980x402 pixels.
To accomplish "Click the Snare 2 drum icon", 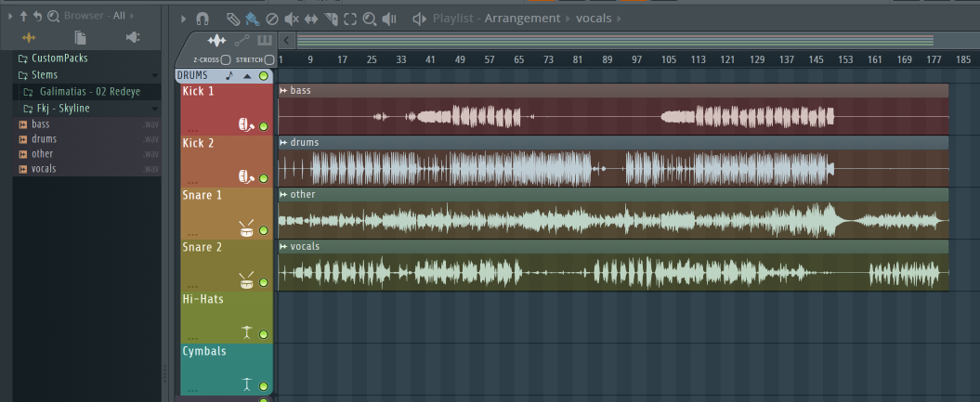I will coord(246,280).
